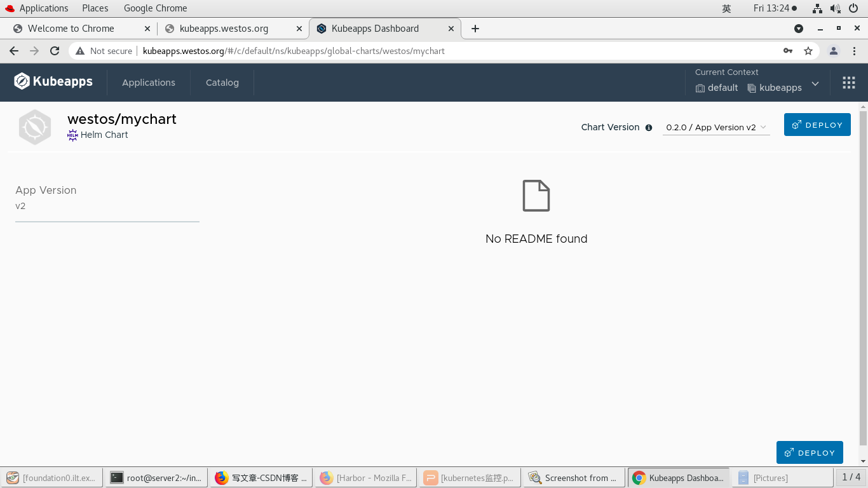Click the Helm Chart logo icon
The image size is (868, 488).
(72, 135)
